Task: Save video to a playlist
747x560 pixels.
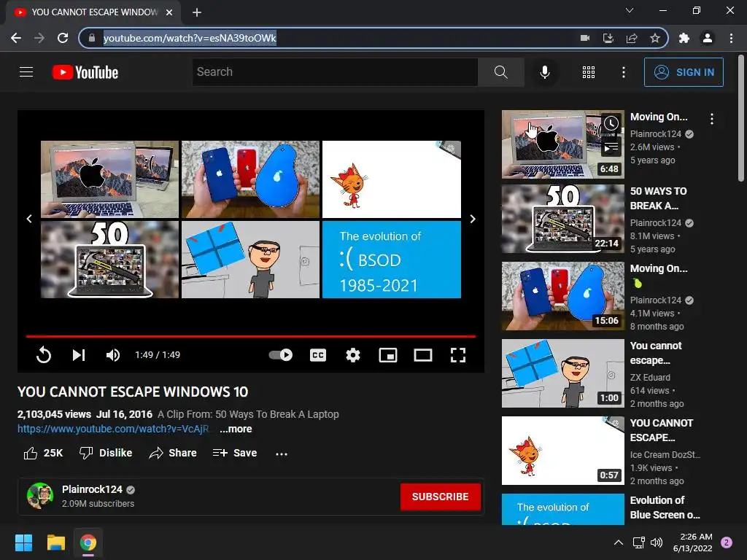Action: 235,453
